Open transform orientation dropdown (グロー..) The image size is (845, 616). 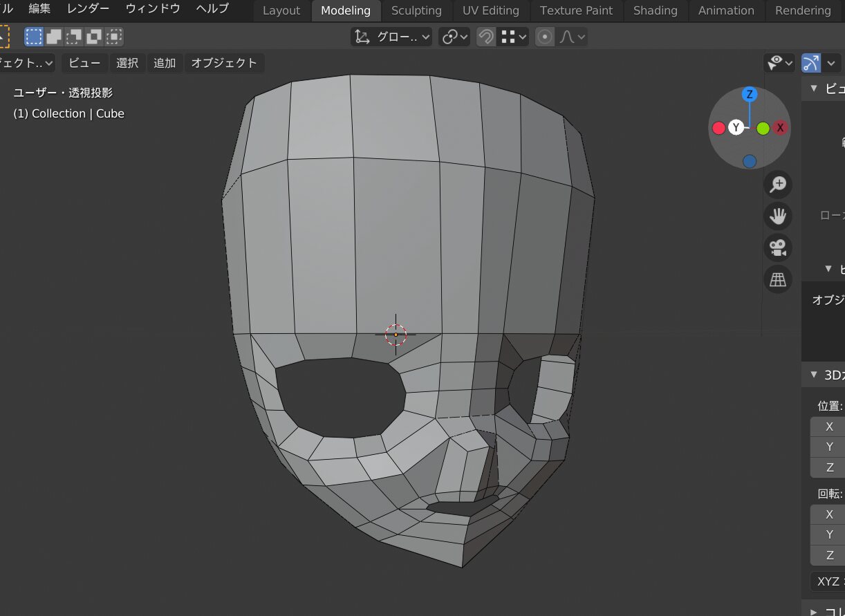coord(392,37)
